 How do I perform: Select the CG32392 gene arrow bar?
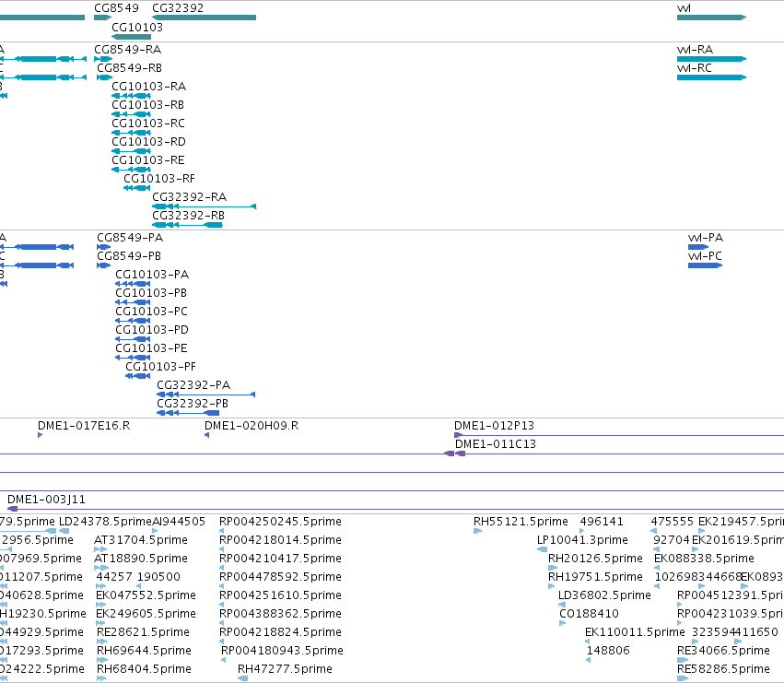pyautogui.click(x=204, y=18)
